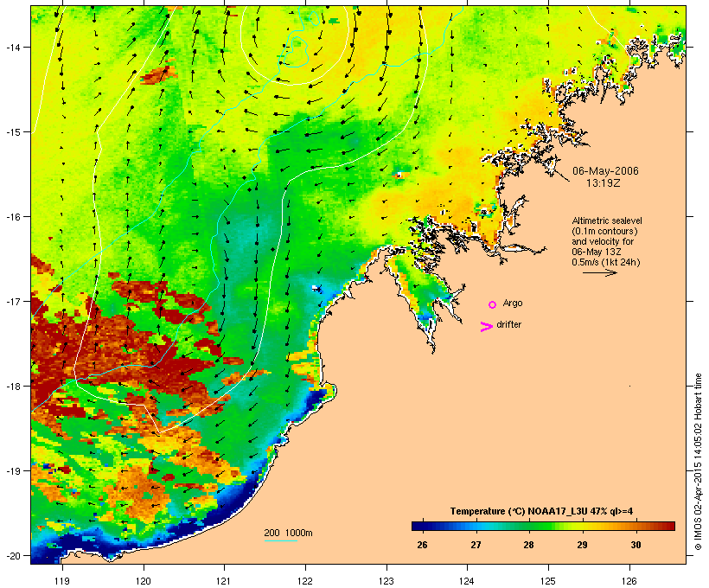Click latitude axis label -20
The width and height of the screenshot is (709, 588).
click(x=12, y=555)
